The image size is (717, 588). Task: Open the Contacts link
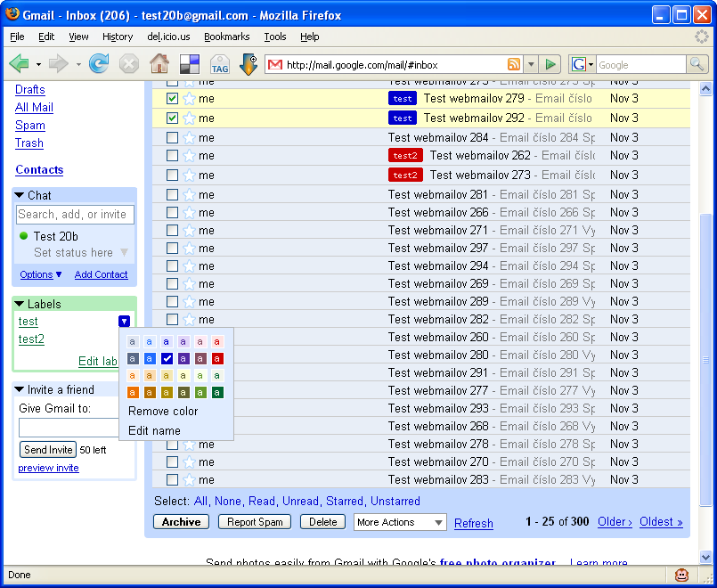[39, 169]
